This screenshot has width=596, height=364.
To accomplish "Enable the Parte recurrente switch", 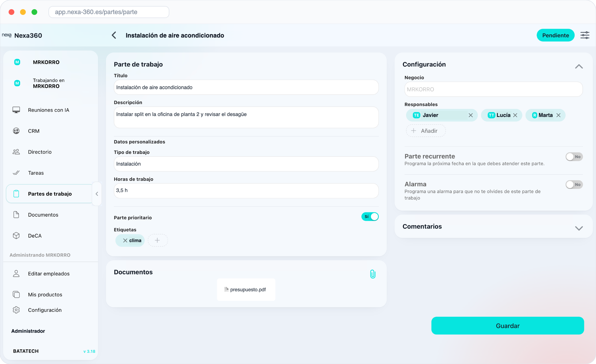I will tap(574, 157).
